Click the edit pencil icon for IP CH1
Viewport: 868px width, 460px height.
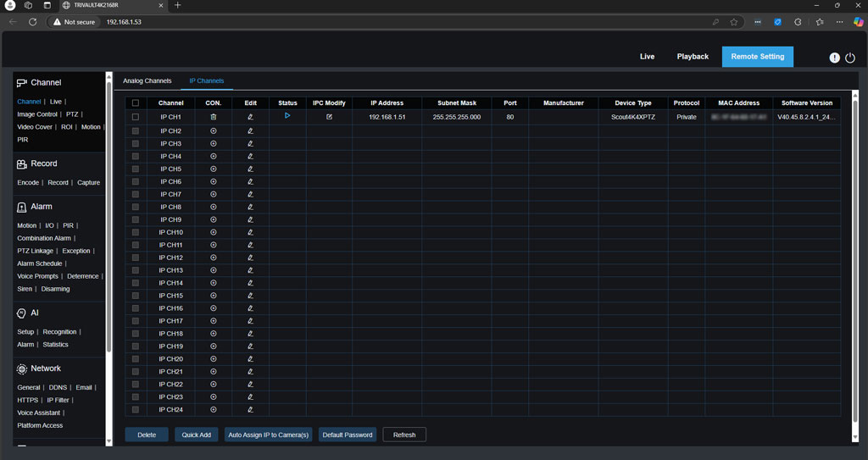[x=250, y=117]
